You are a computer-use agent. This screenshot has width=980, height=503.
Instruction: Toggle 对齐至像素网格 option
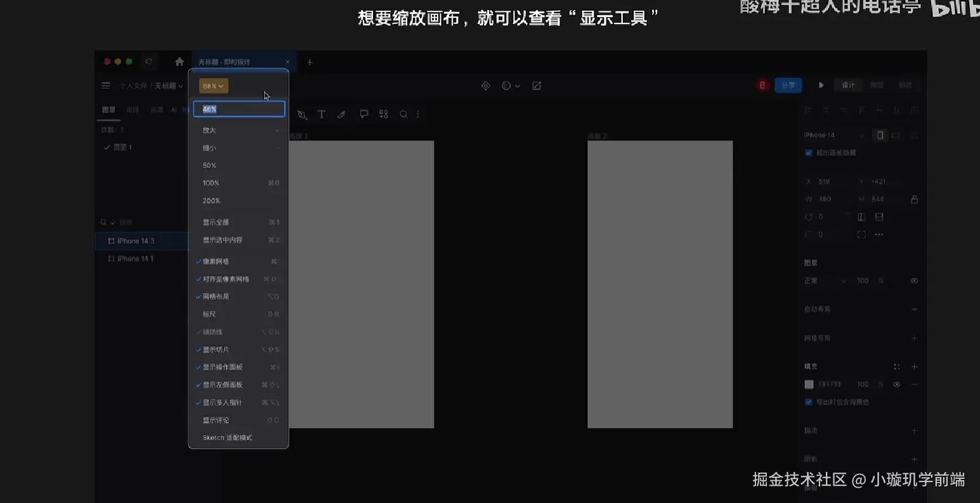[x=238, y=279]
